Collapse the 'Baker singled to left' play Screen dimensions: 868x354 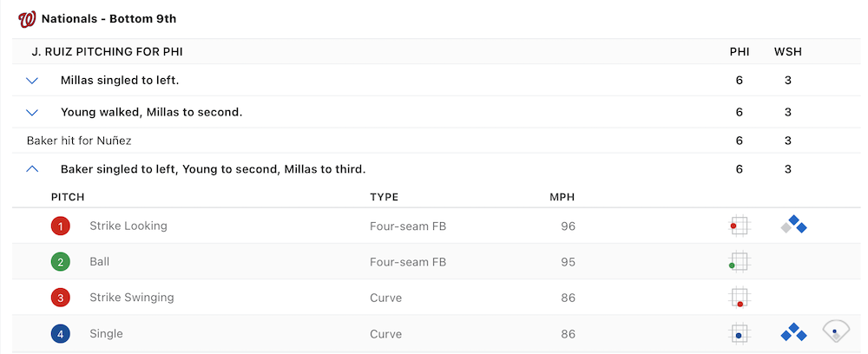click(33, 169)
